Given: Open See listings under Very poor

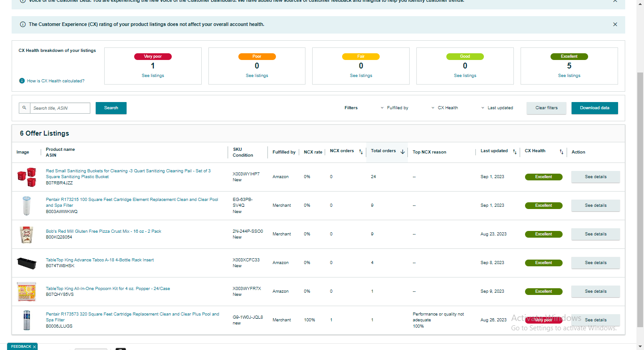Looking at the screenshot, I should pos(153,76).
